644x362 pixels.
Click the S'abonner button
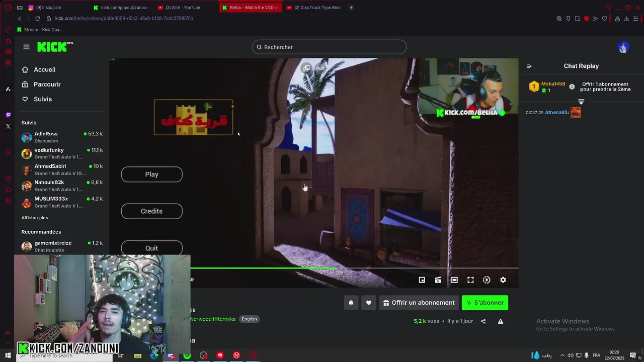pos(485,303)
